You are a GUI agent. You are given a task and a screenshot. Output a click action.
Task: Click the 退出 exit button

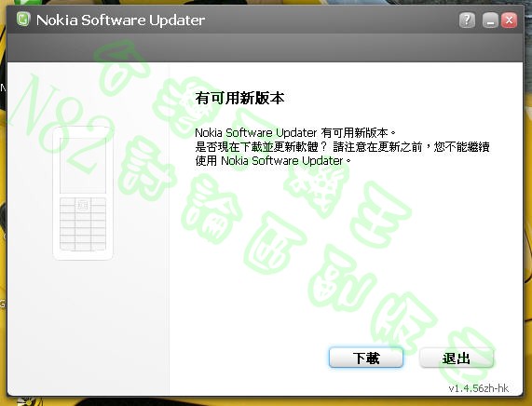457,358
